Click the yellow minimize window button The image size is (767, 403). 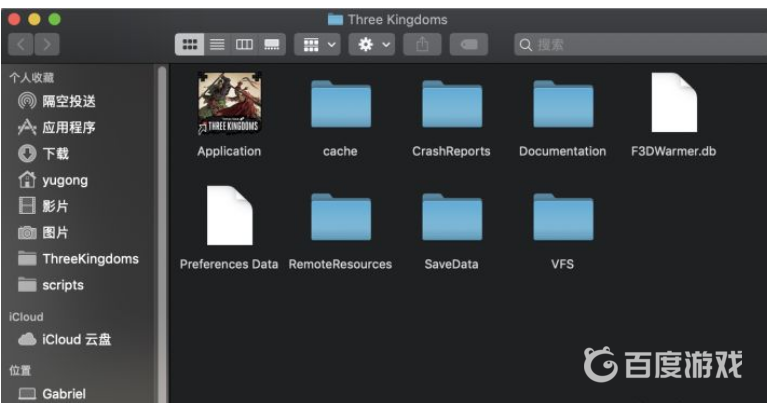34,19
